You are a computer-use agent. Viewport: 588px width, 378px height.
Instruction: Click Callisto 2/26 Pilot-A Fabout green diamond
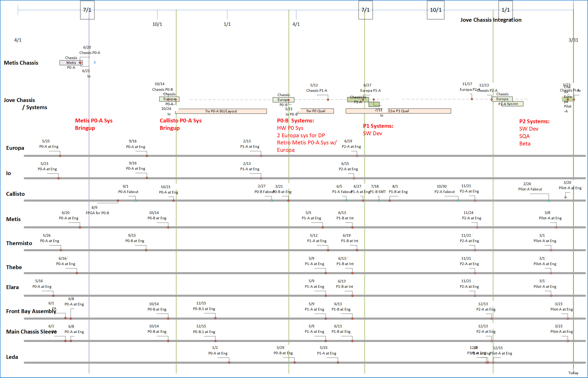click(549, 201)
